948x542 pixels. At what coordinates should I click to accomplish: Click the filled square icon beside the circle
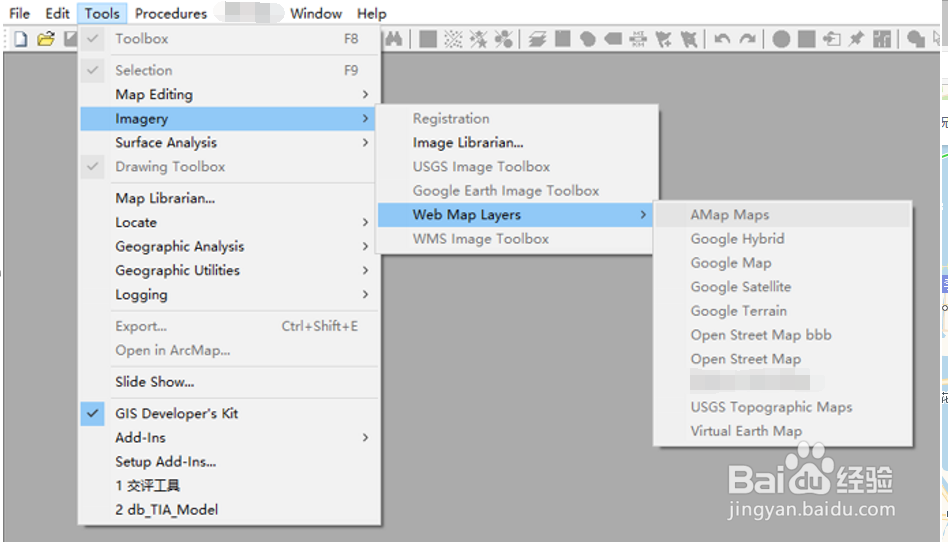[x=807, y=39]
